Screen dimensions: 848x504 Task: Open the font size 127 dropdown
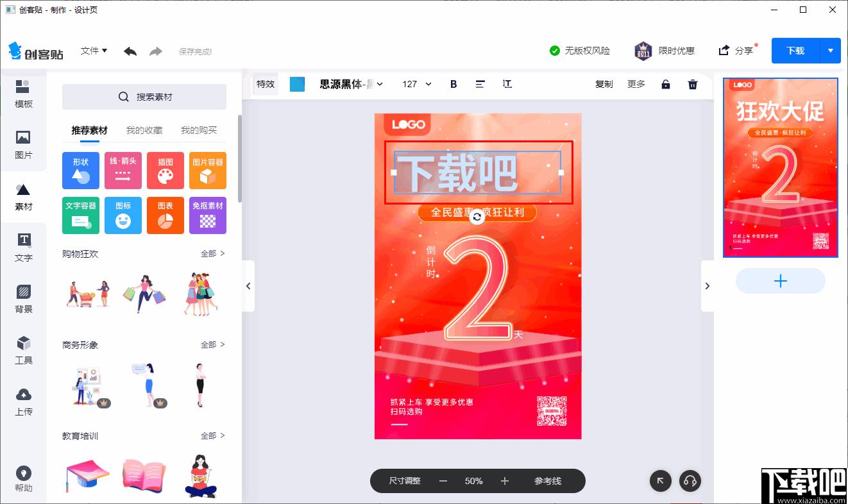pos(417,84)
